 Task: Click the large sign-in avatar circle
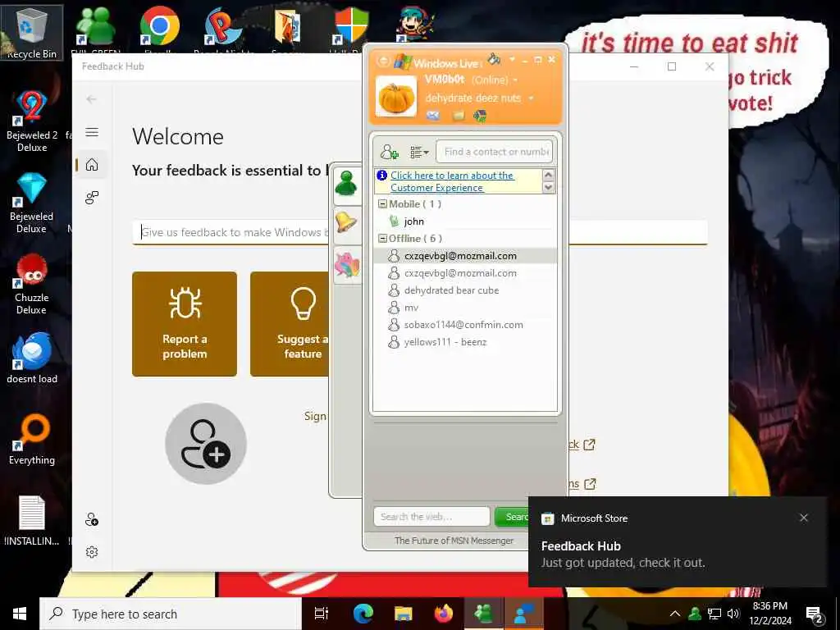coord(206,444)
